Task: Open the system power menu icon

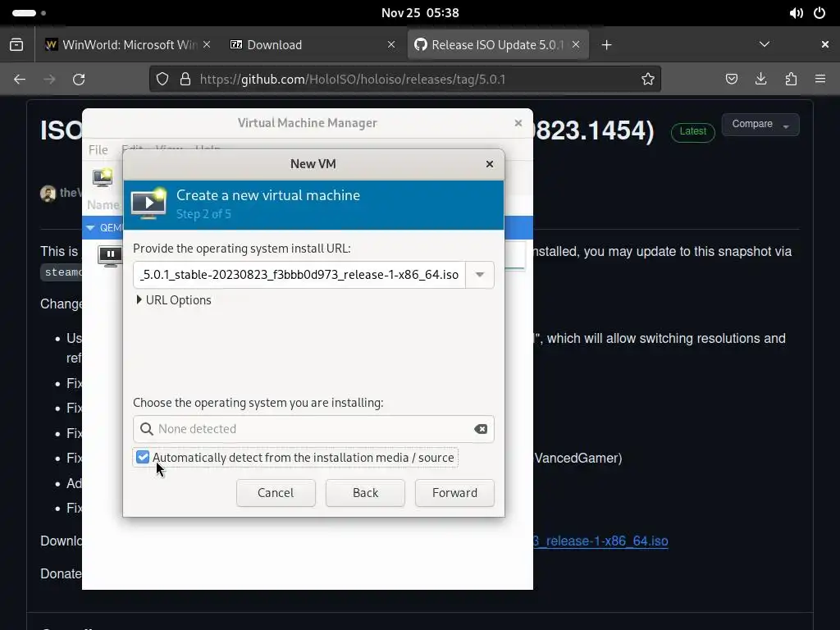Action: tap(819, 13)
